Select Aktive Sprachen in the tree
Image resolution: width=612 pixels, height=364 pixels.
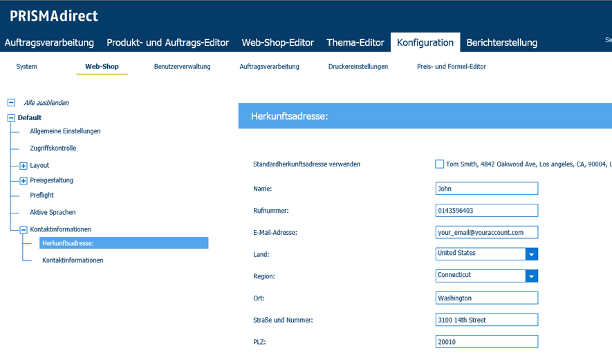[53, 213]
